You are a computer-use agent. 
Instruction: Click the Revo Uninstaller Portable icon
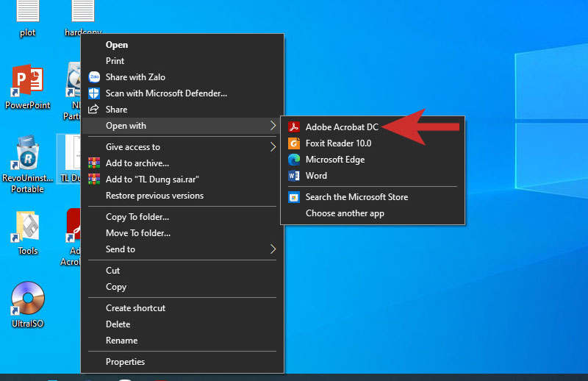[28, 153]
